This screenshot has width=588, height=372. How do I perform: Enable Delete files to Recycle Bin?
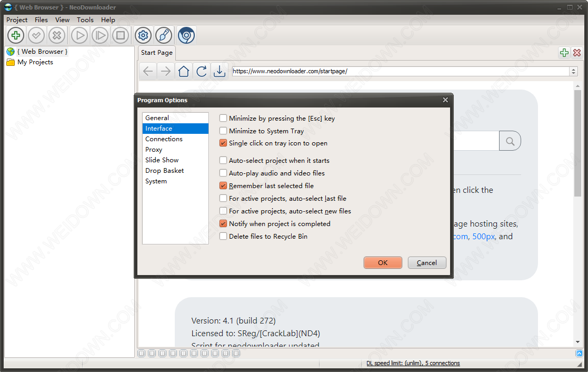click(x=263, y=236)
